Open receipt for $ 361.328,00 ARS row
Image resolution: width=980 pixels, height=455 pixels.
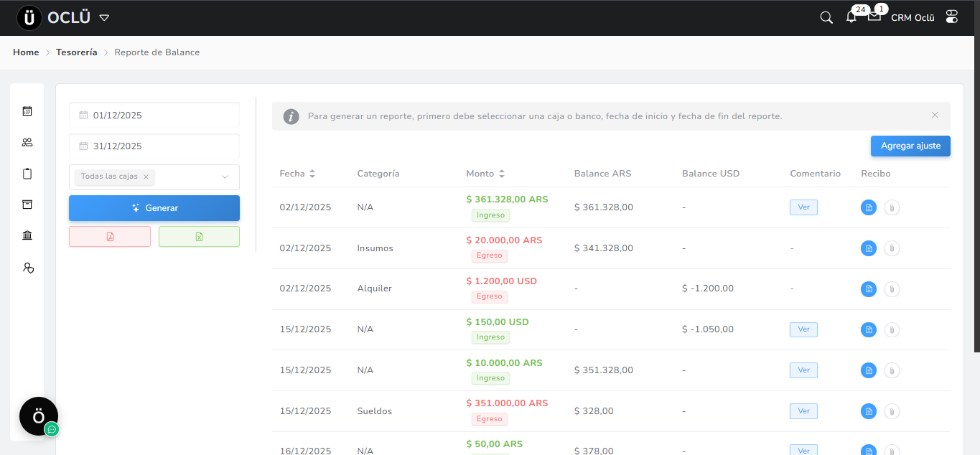pyautogui.click(x=869, y=207)
